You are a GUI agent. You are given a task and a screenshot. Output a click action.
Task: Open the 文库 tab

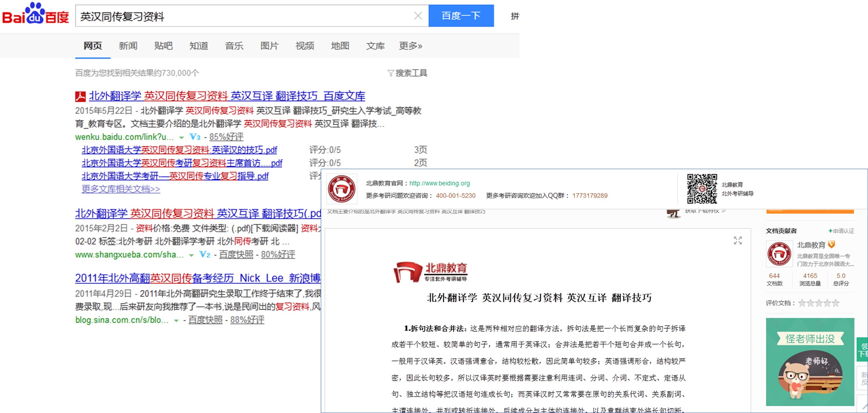click(x=375, y=46)
